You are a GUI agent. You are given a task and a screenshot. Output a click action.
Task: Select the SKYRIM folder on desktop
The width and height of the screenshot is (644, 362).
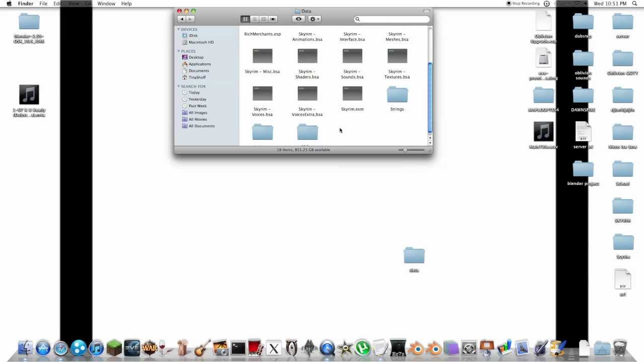(x=623, y=206)
